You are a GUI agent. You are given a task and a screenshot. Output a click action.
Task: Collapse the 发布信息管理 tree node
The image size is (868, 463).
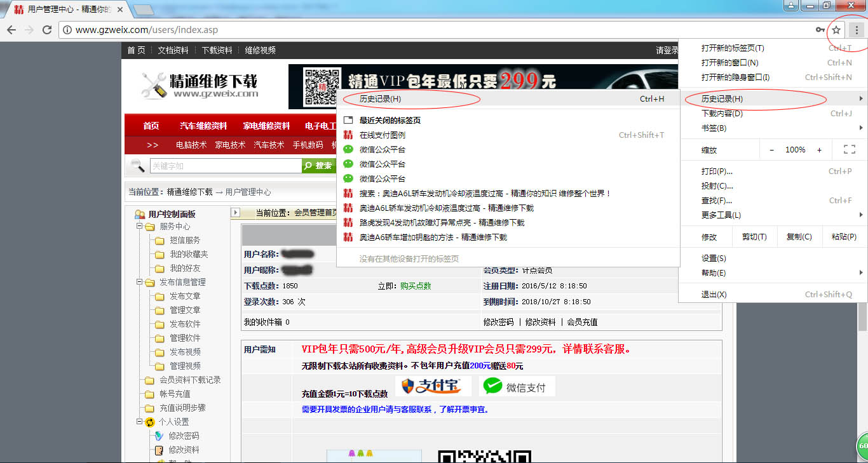[139, 282]
